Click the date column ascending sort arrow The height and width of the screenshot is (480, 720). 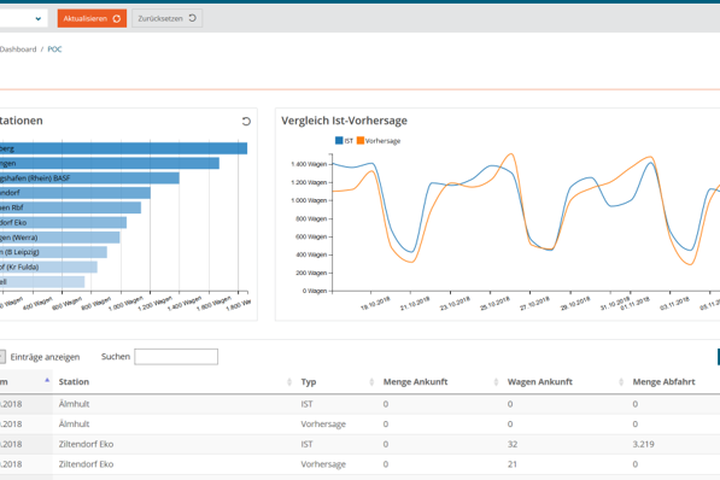tap(47, 380)
